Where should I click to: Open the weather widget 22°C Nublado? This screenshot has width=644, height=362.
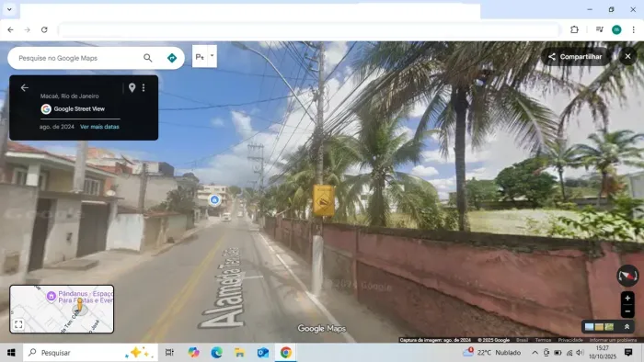491,353
